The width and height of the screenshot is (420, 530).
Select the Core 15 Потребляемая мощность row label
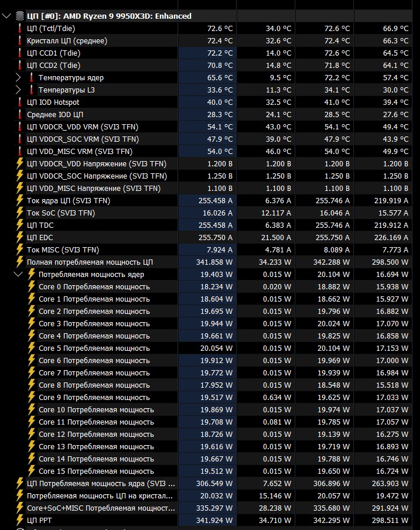[x=97, y=471]
